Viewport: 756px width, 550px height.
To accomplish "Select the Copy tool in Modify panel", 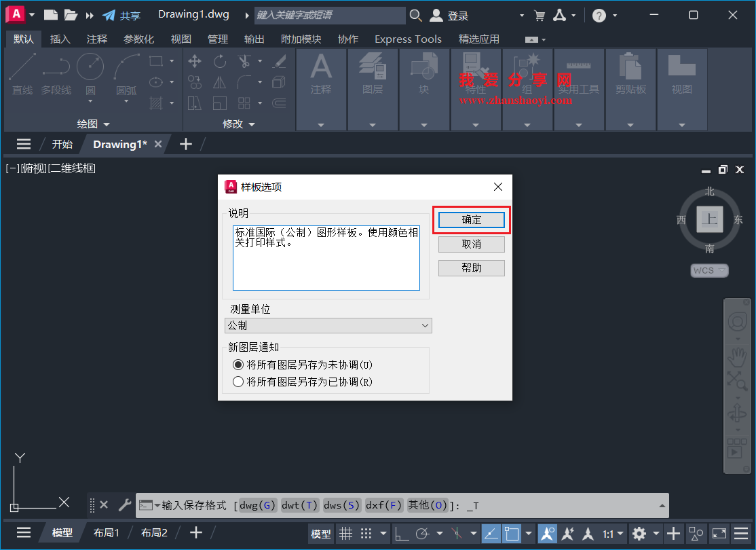I will 195,83.
